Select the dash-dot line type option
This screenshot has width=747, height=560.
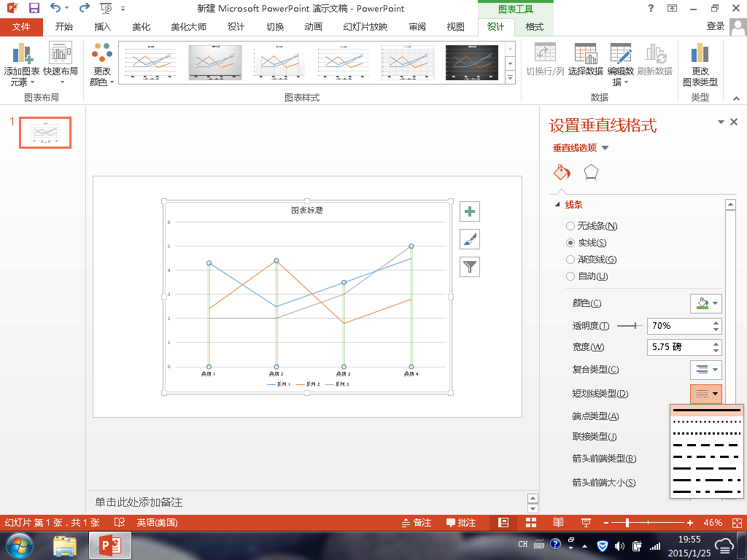706,456
